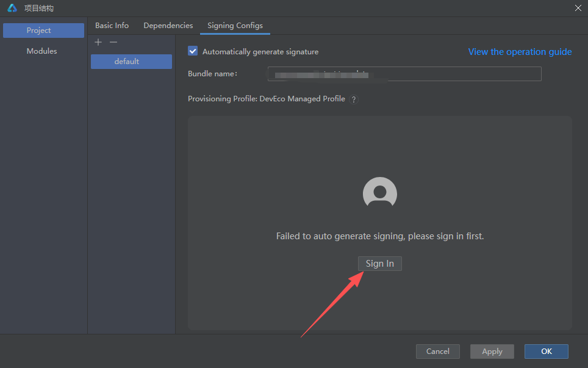Screen dimensions: 588x368
Task: Focus the Bundle name input field
Action: (x=404, y=74)
